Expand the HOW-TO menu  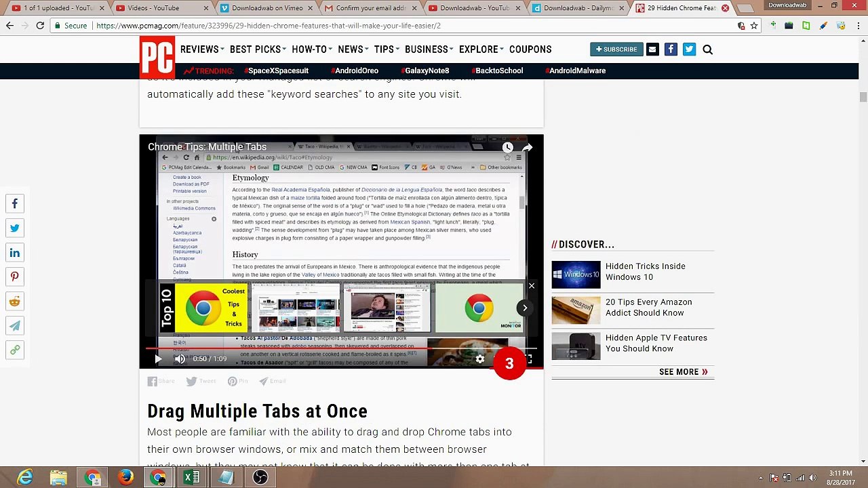click(312, 49)
